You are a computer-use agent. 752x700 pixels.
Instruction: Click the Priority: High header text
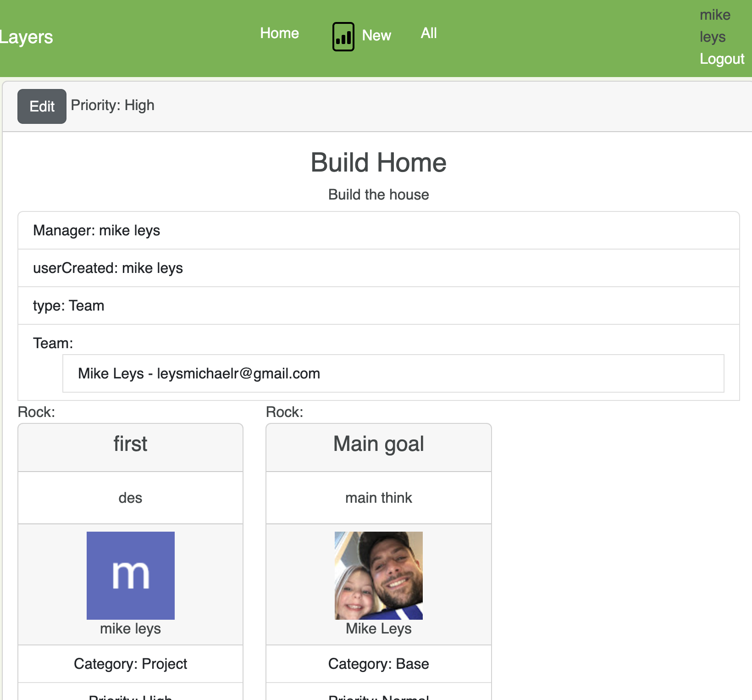[x=113, y=105]
